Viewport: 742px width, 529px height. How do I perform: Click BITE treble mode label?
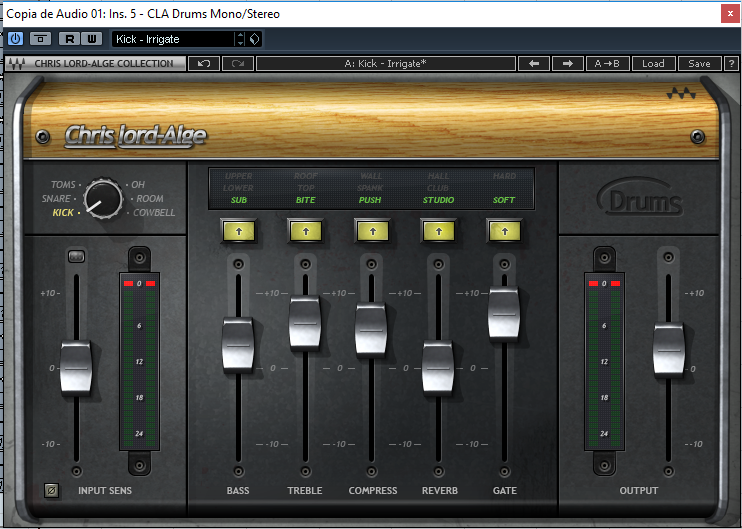305,200
